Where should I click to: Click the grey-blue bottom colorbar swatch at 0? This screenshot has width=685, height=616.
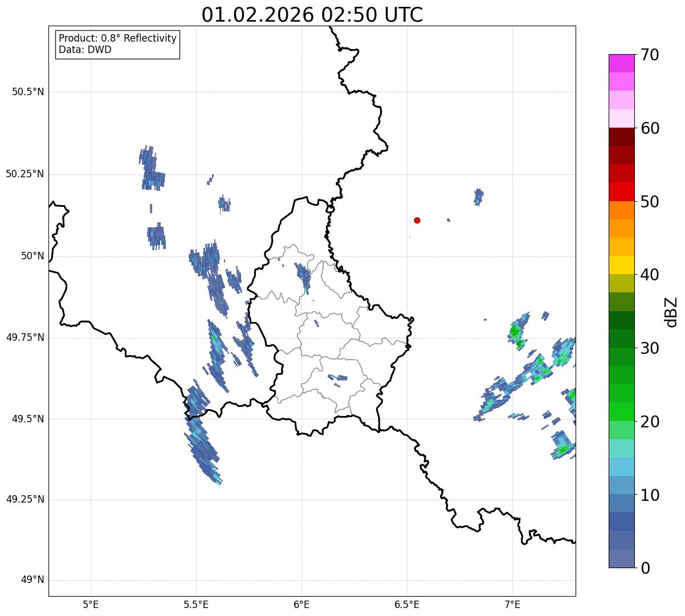[621, 558]
